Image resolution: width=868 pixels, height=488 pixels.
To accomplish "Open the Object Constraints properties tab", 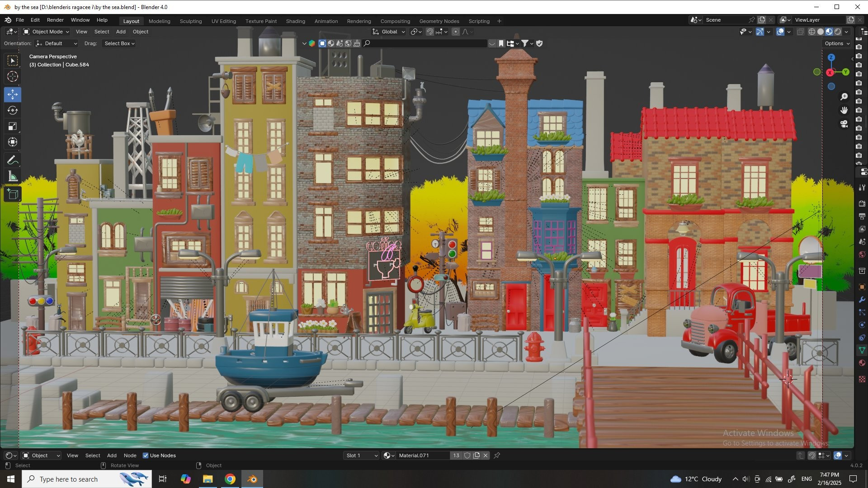I will click(x=862, y=338).
